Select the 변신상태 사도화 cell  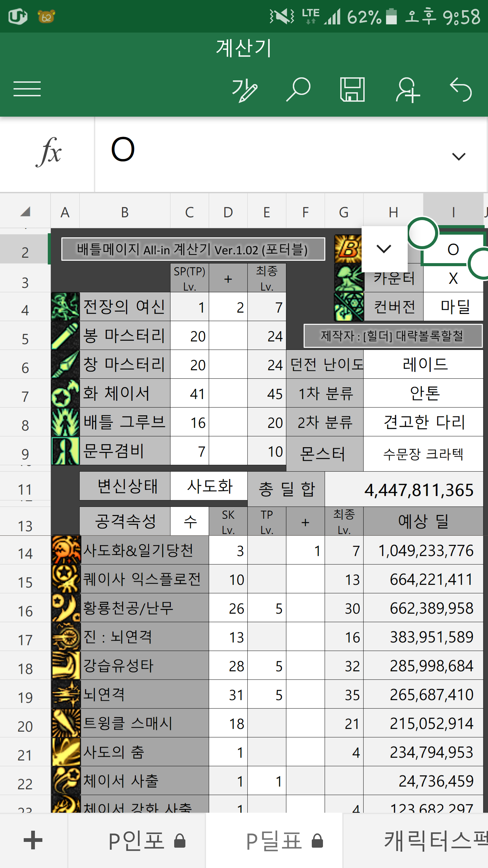[209, 486]
